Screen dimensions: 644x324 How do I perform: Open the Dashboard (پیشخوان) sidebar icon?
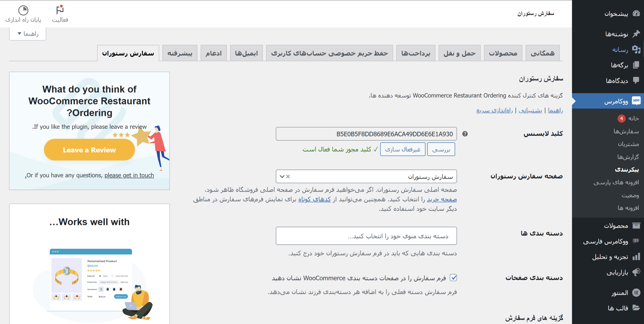pyautogui.click(x=636, y=14)
